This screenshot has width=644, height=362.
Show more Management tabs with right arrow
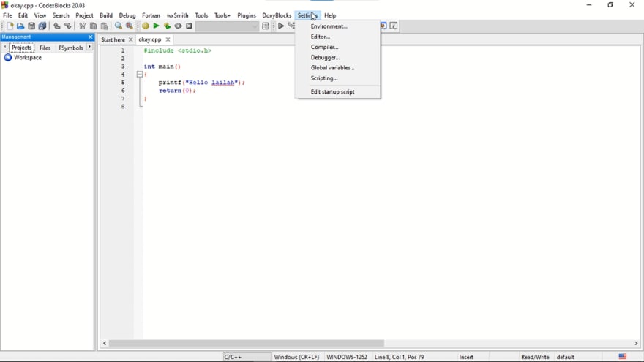89,48
